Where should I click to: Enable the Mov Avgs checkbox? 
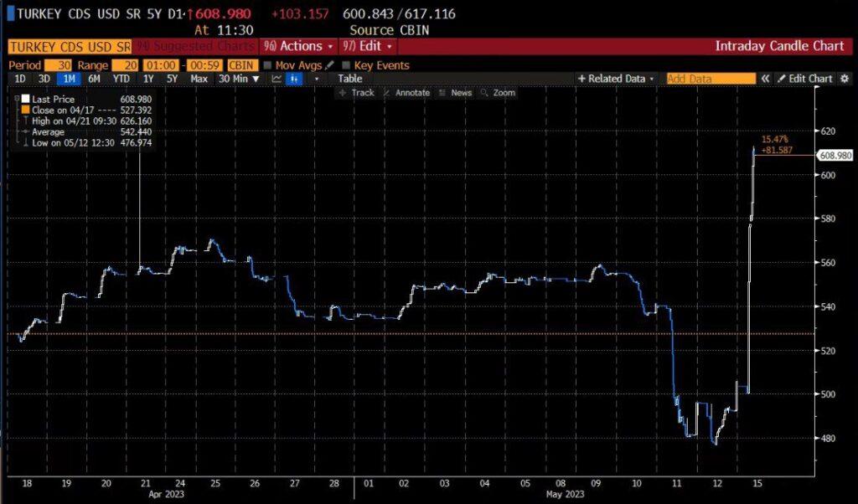[x=267, y=65]
